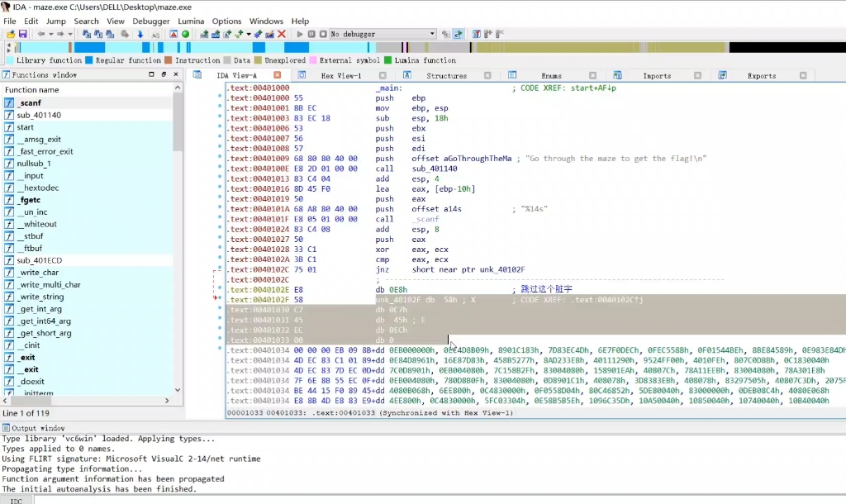The image size is (846, 504).
Task: Switch to the Imports tab
Action: click(657, 75)
